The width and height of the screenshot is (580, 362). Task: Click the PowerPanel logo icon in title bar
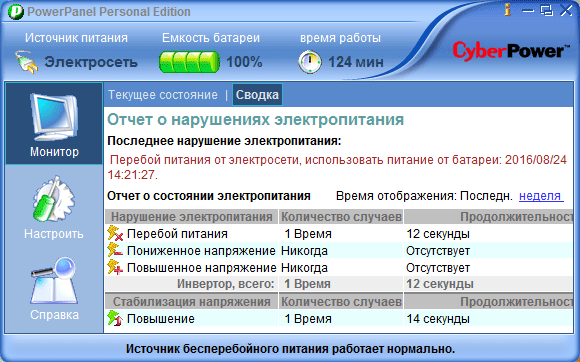coord(16,12)
